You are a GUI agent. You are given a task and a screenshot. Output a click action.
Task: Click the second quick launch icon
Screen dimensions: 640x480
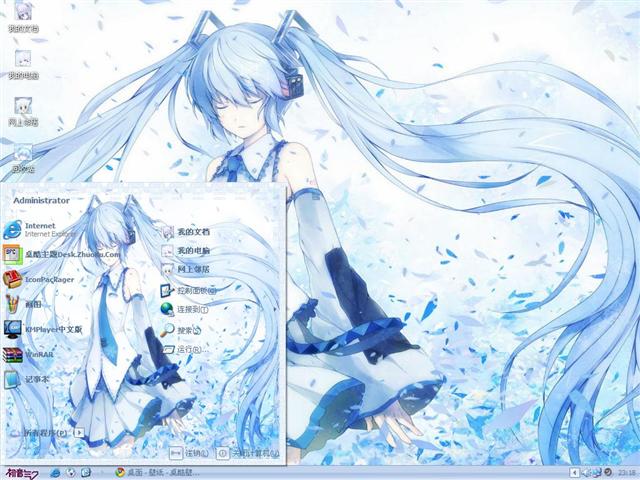coord(71,473)
